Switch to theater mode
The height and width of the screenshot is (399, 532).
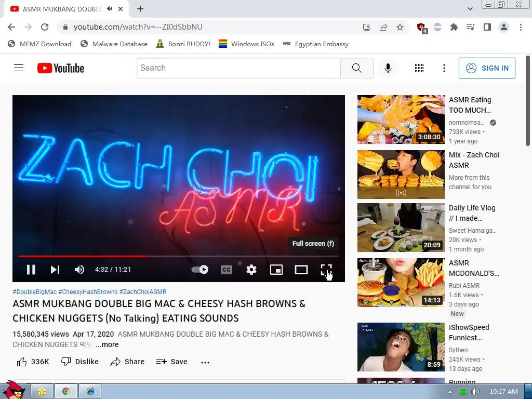301,270
